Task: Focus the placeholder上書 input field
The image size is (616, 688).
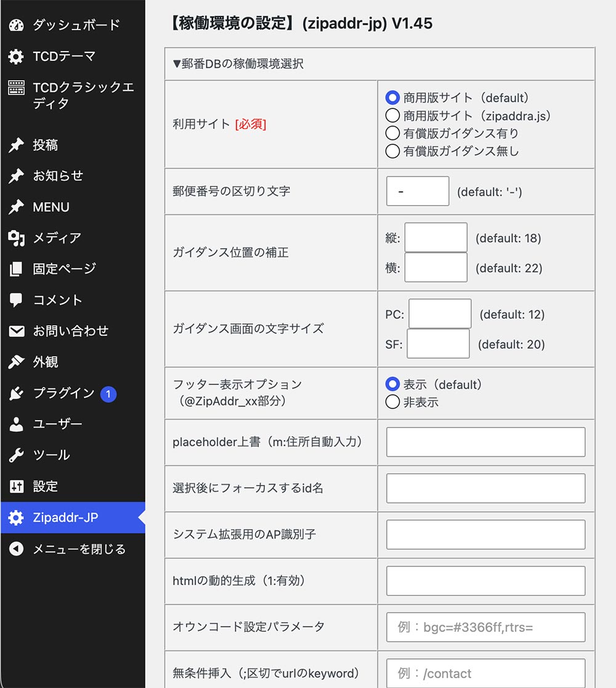Action: tap(485, 442)
